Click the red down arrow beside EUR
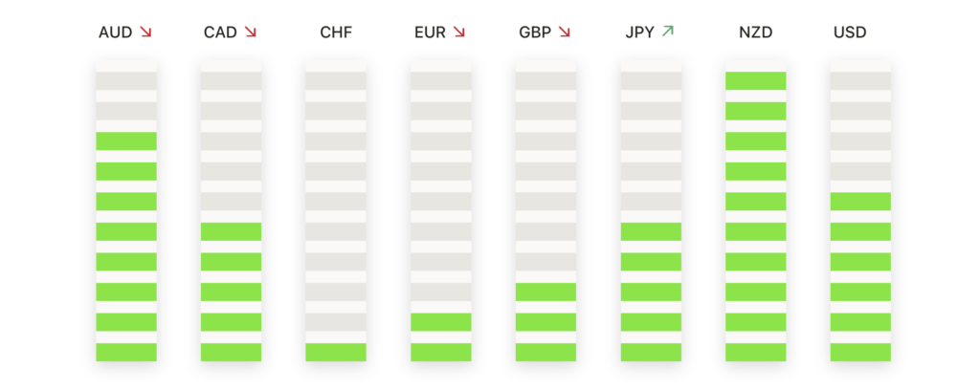Screen dimensions: 980x390 [459, 32]
